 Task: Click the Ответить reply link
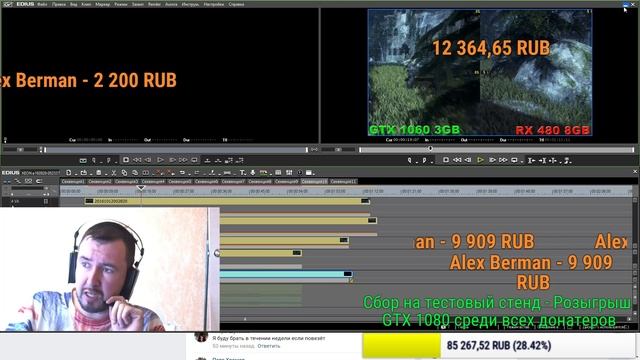[x=269, y=346]
